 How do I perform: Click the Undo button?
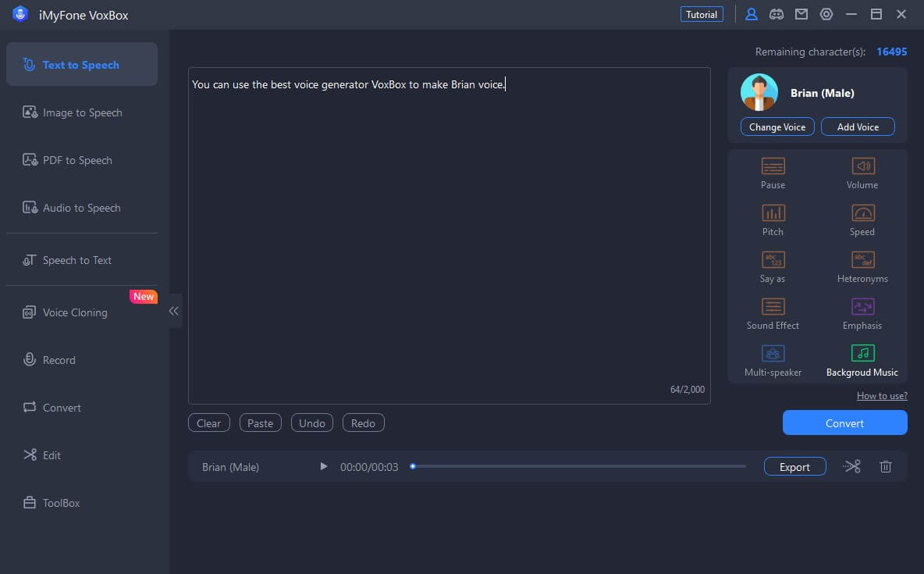pyautogui.click(x=311, y=423)
